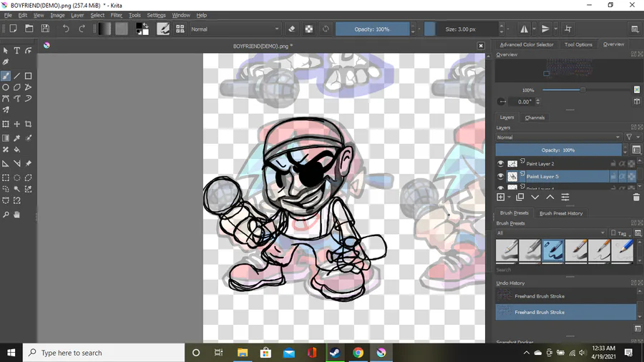Screen dimensions: 644x362
Task: Open the brush blending mode Normal dropdown
Action: [x=235, y=29]
